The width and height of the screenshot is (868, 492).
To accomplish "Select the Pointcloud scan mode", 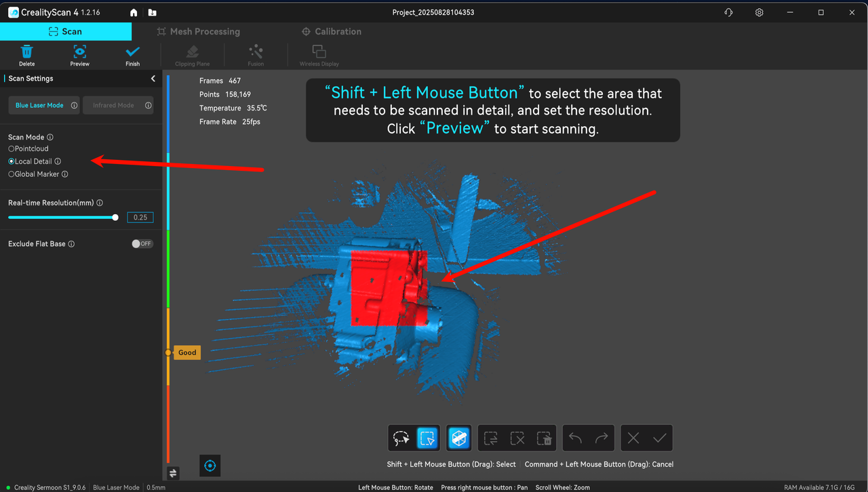I will point(12,148).
